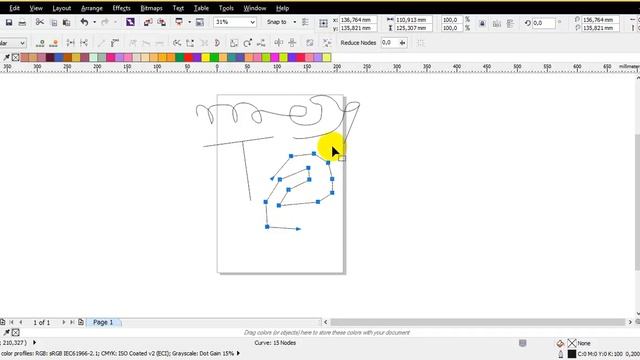Click the Add nodes icon
This screenshot has width=640, height=360.
tap(40, 43)
